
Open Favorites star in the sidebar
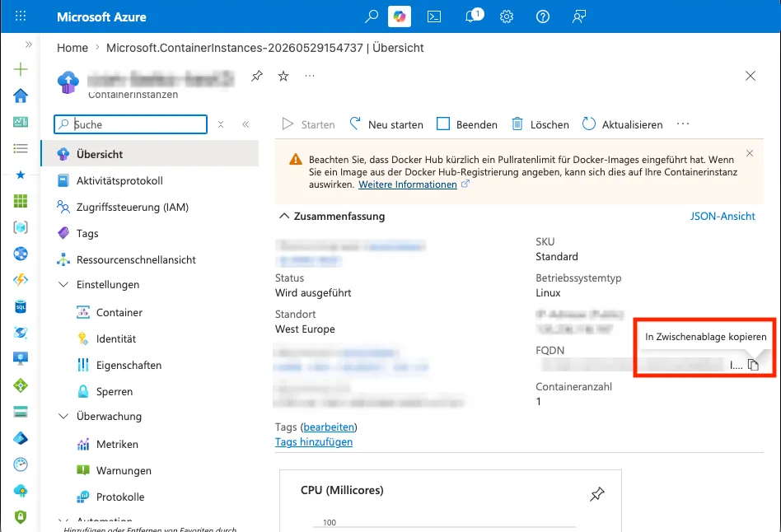pyautogui.click(x=21, y=175)
